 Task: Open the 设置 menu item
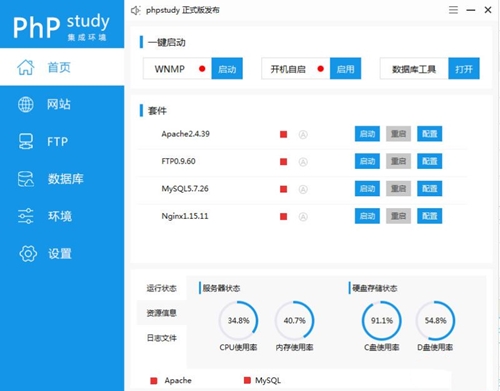point(62,254)
